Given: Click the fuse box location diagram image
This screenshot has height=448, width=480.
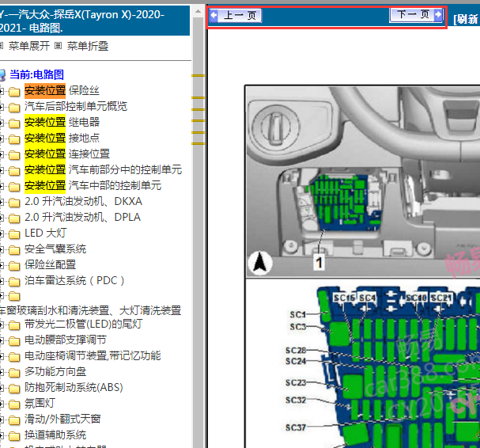Looking at the screenshot, I should tap(363, 182).
